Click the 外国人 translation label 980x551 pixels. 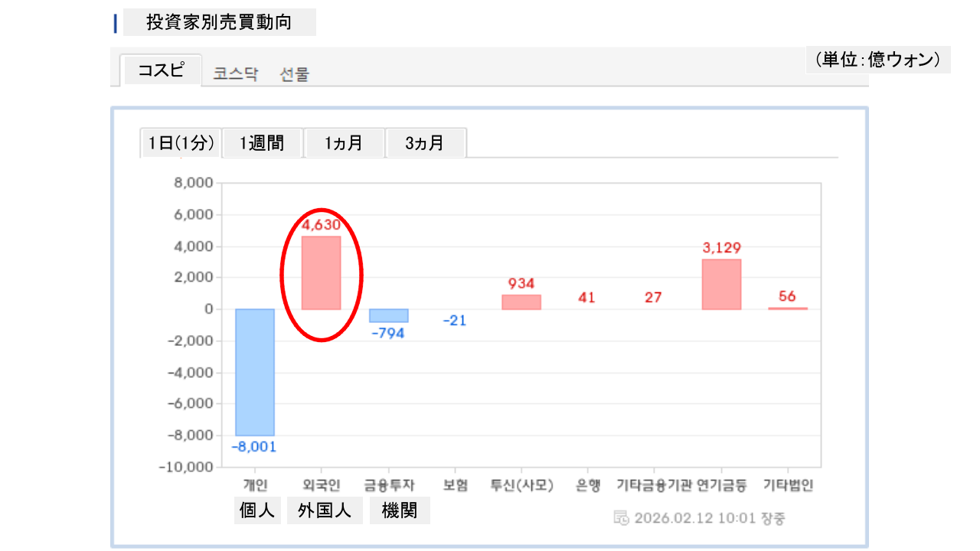coord(325,510)
